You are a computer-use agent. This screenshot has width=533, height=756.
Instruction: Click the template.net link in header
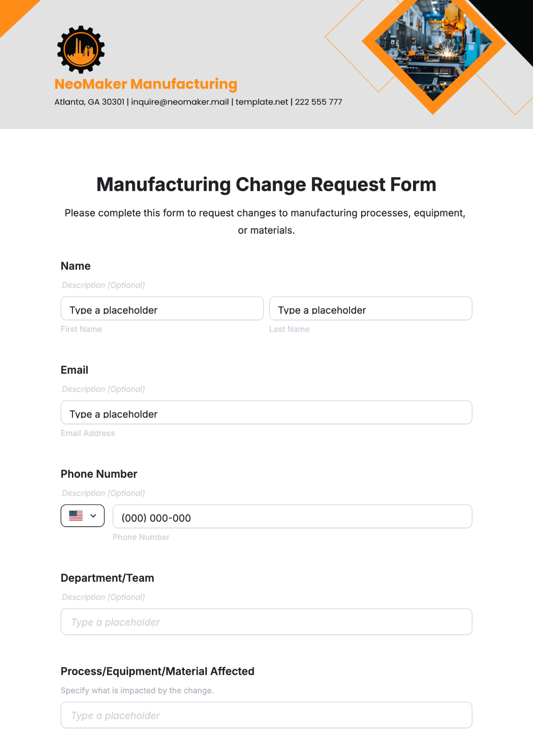pyautogui.click(x=262, y=102)
